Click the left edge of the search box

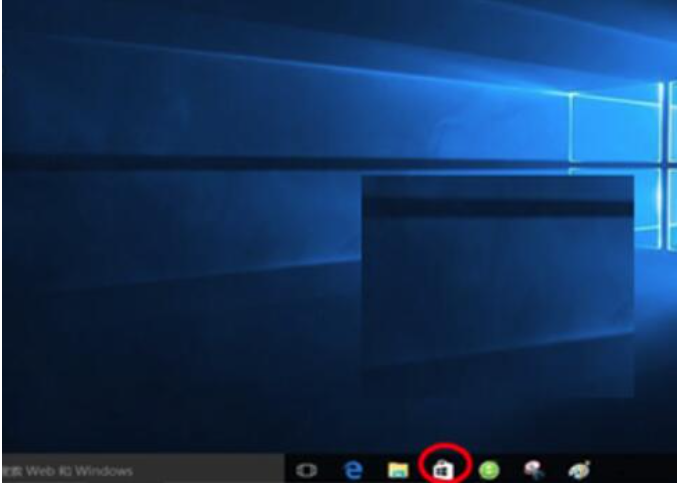pos(8,469)
